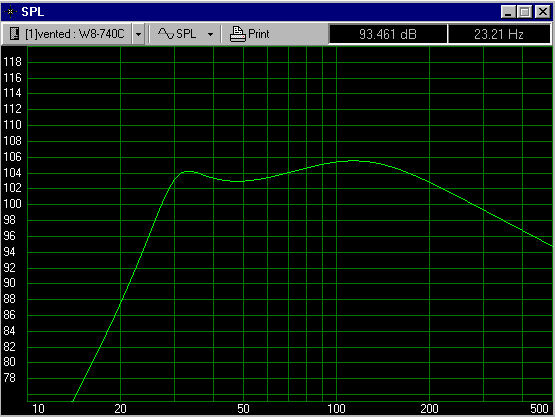Screen dimensions: 555x417
Task: Click the SPL window title icon
Action: pyautogui.click(x=11, y=12)
